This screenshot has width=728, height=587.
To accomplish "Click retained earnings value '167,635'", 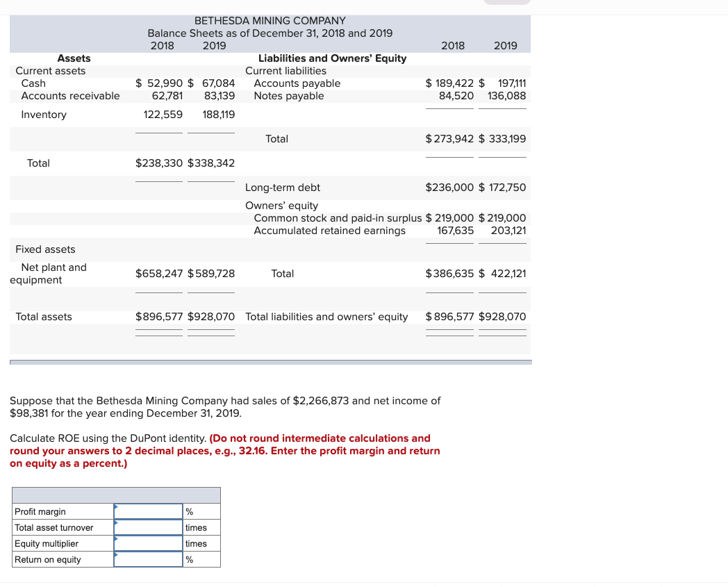I will tap(456, 231).
